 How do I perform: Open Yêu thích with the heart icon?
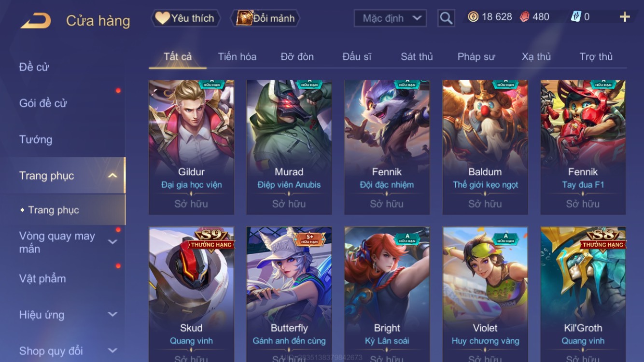(x=185, y=18)
